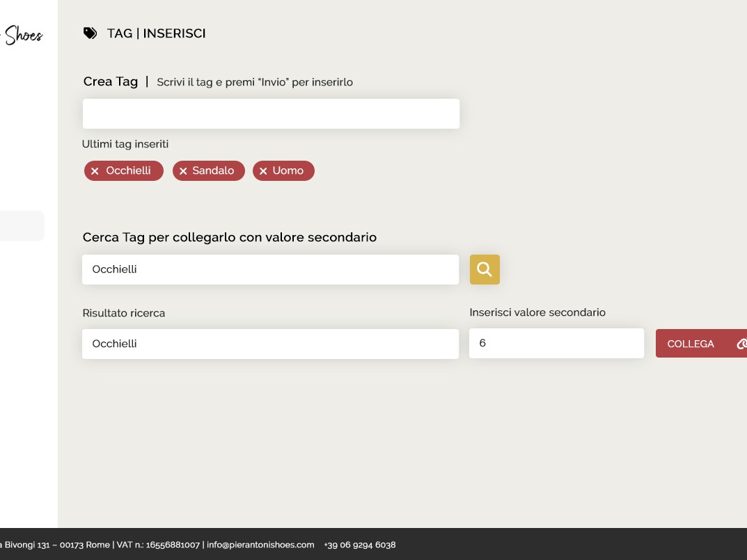Click the COLLEGA button label
Screen dimensions: 747x560
691,344
